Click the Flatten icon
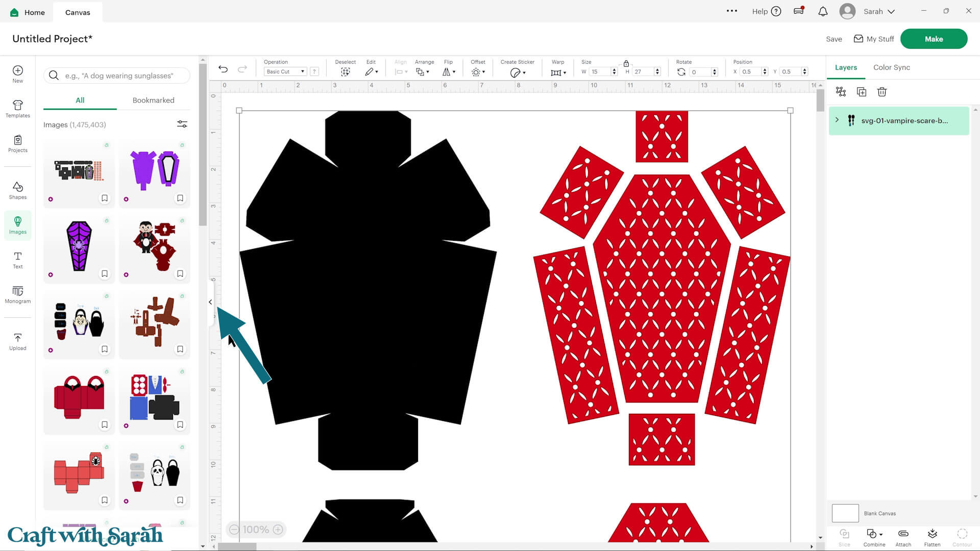The image size is (980, 551). [933, 537]
